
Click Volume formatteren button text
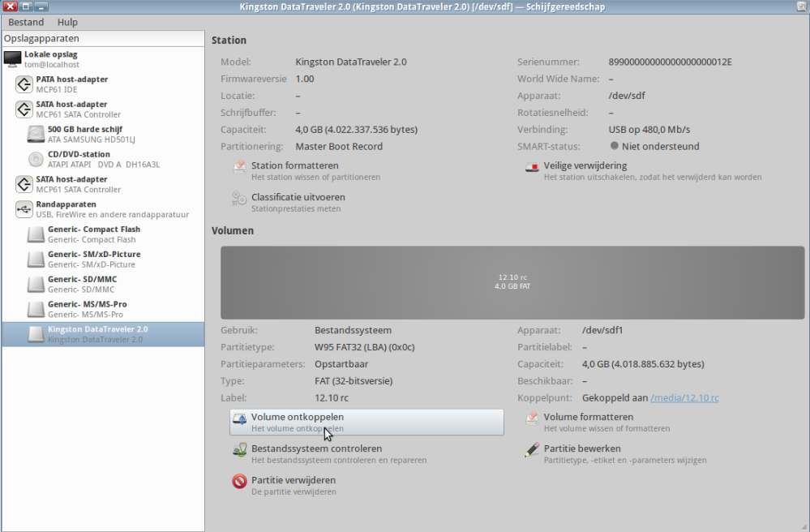click(589, 417)
